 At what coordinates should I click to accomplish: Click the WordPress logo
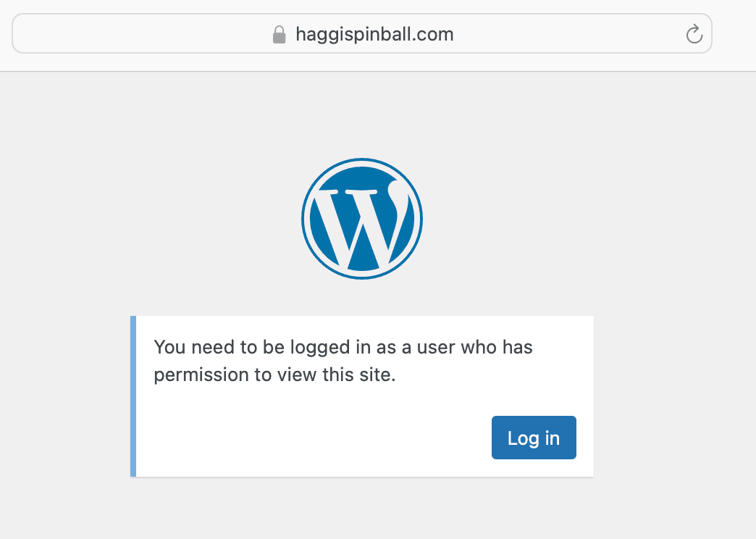[x=361, y=219]
